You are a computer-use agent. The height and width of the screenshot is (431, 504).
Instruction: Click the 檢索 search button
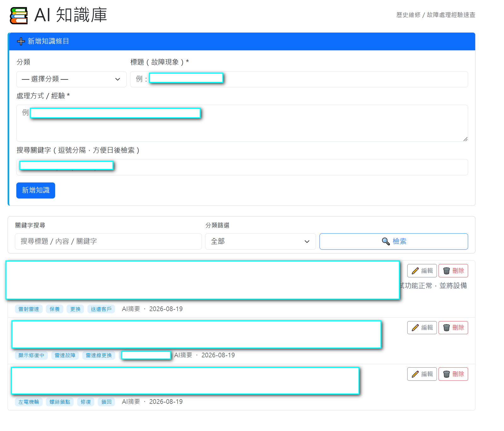pos(394,242)
